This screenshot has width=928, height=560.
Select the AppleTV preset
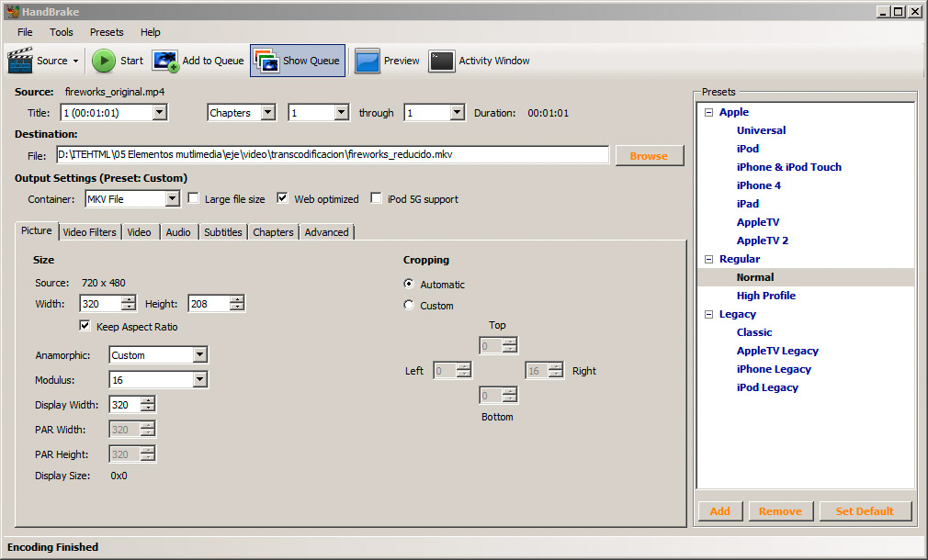click(758, 222)
